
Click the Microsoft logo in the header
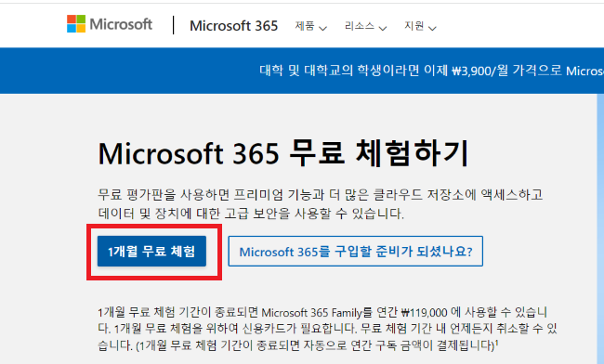pos(110,24)
